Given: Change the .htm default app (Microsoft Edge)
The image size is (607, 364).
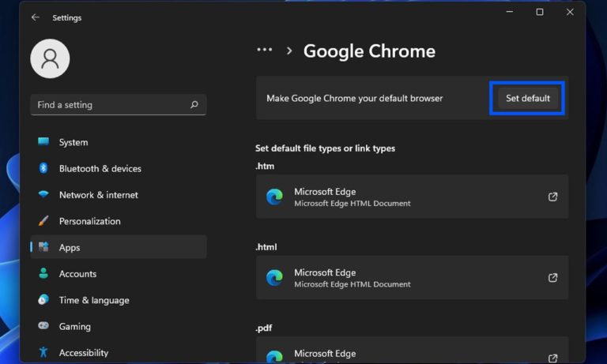Looking at the screenshot, I should click(412, 197).
